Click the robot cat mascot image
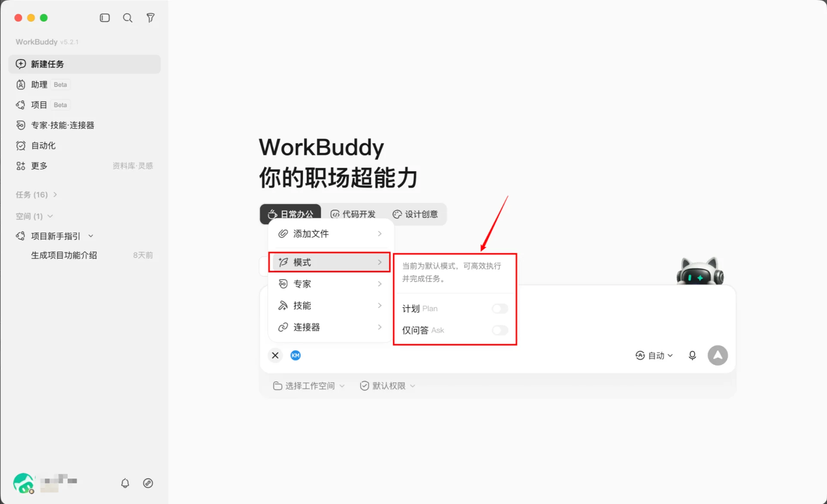 (700, 271)
